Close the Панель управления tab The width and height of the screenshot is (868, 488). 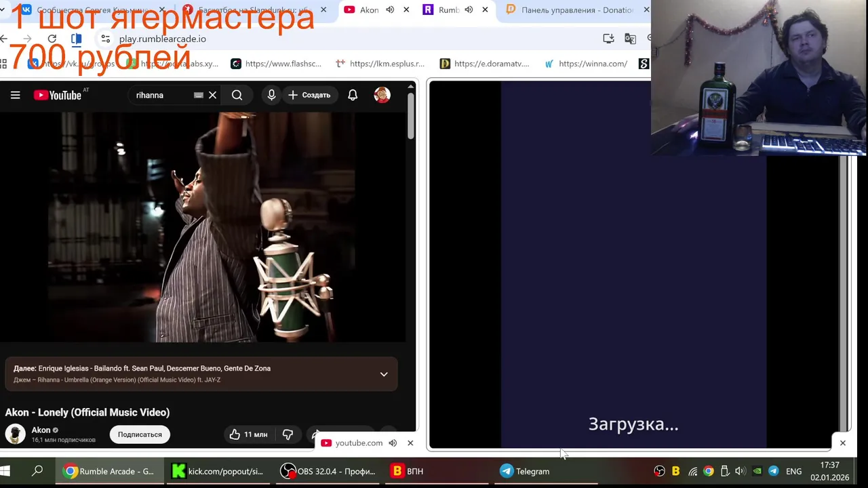pos(646,10)
